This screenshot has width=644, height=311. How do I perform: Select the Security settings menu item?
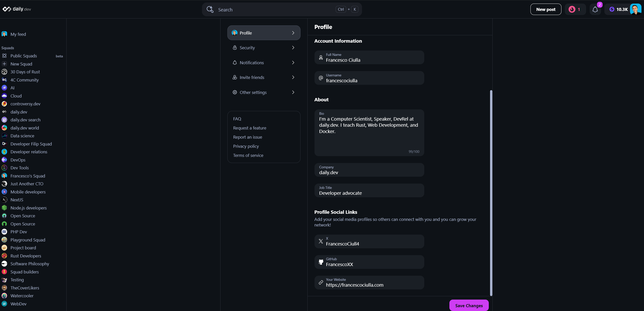pos(264,48)
